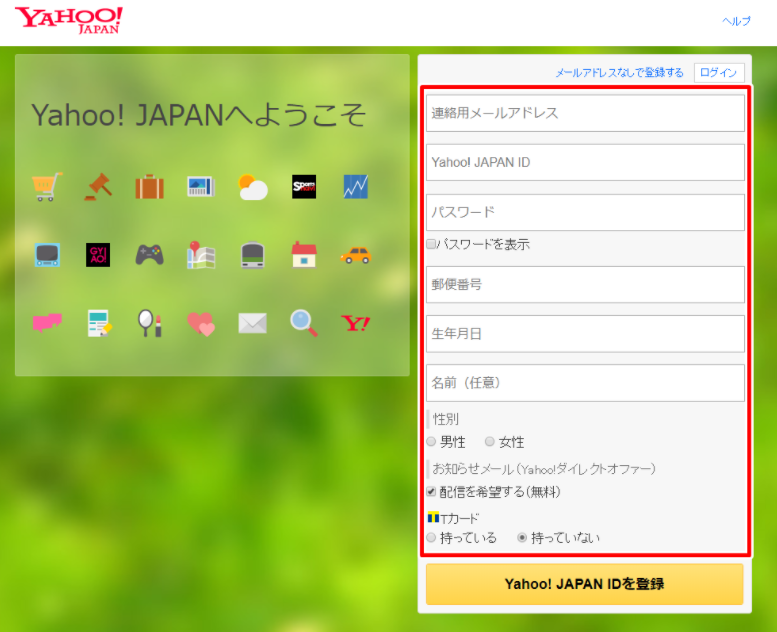Open the weather sun-and-cloud icon
This screenshot has height=632, width=777.
point(253,187)
